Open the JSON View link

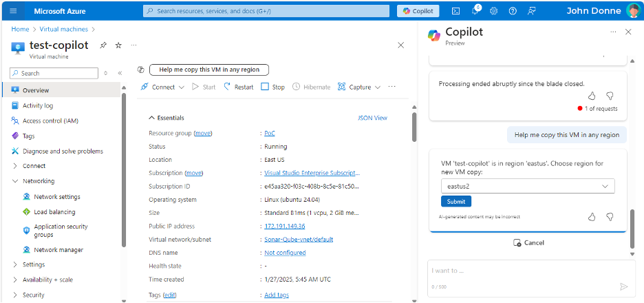372,118
